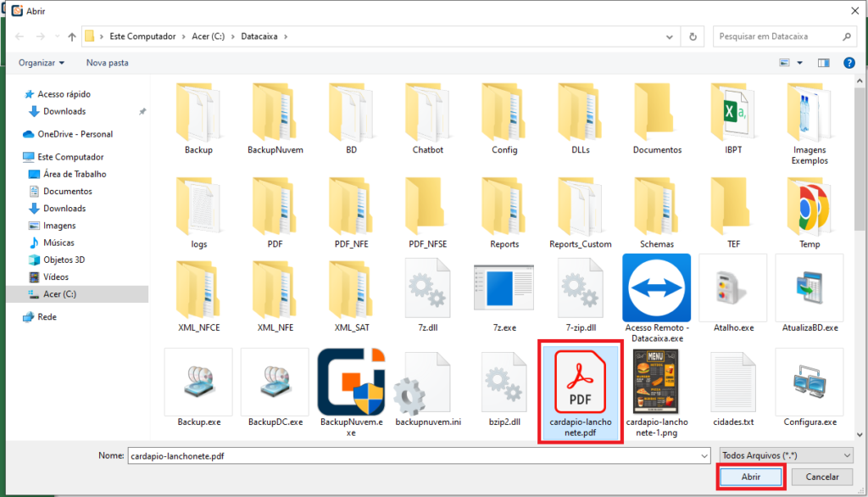
Task: Click inside the Nome filename field
Action: (x=339, y=455)
